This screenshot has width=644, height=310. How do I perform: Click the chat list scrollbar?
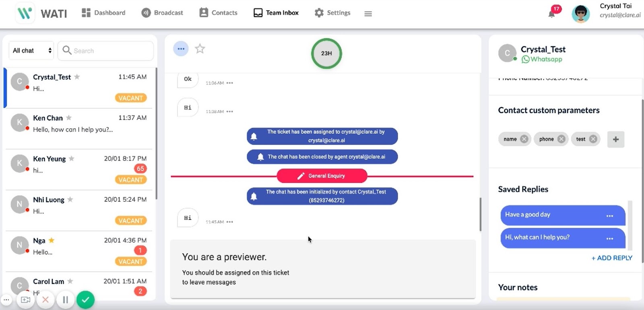tap(156, 134)
